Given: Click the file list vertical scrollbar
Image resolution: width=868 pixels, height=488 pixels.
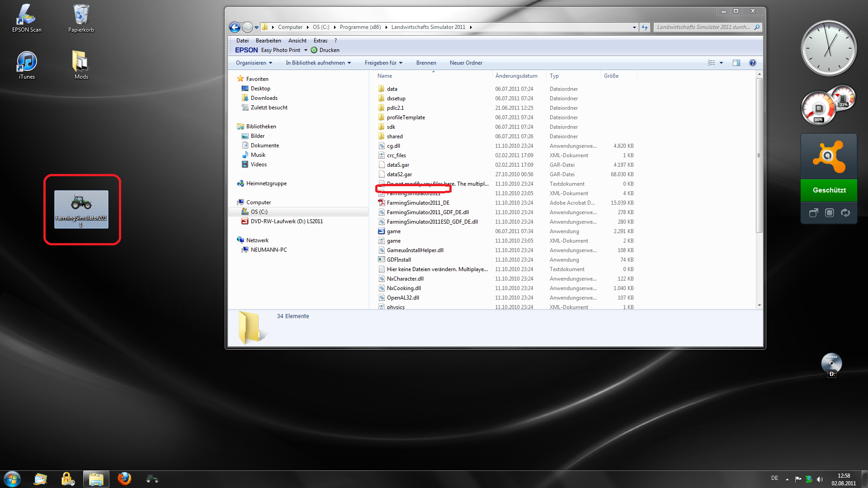Looking at the screenshot, I should tap(759, 190).
